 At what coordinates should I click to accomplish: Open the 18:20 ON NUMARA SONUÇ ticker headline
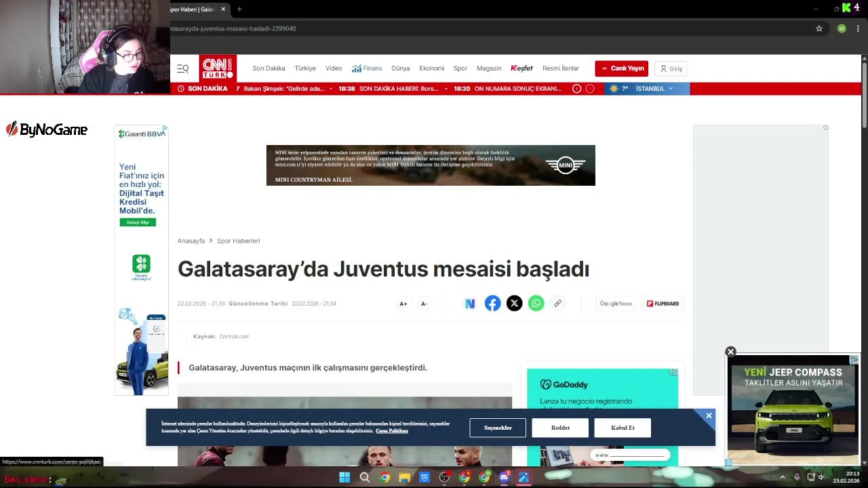[508, 89]
